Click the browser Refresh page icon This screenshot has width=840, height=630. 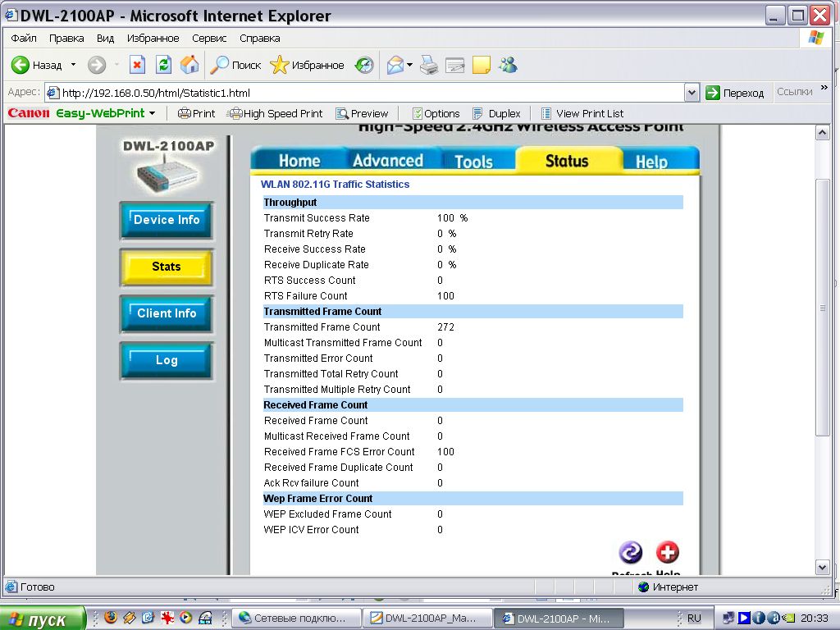coord(164,65)
